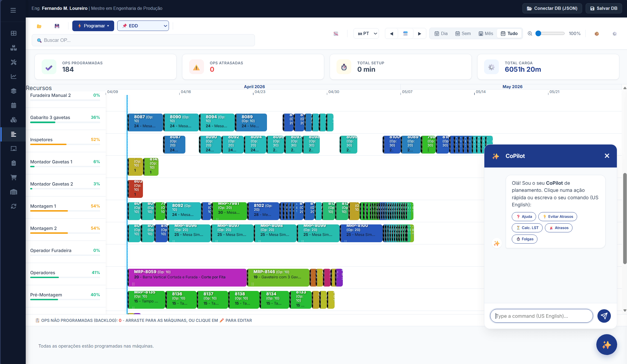Close the CoPilot panel
The width and height of the screenshot is (627, 364).
coord(607,156)
